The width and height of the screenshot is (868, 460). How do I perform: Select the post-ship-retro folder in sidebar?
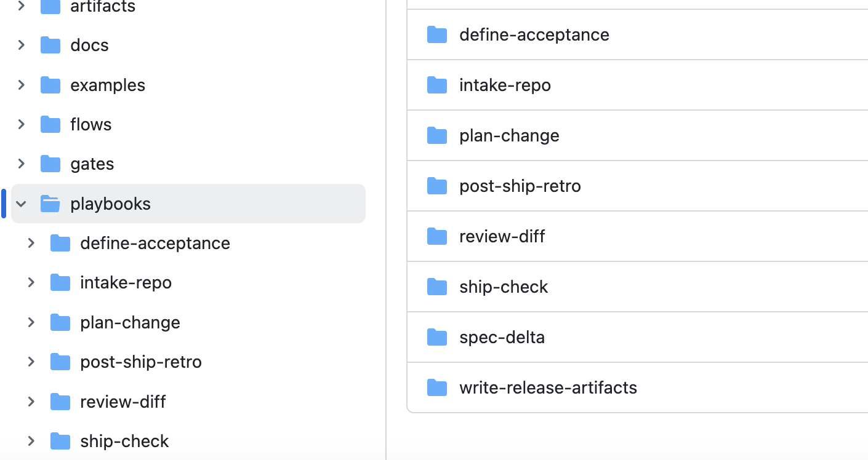(x=140, y=362)
